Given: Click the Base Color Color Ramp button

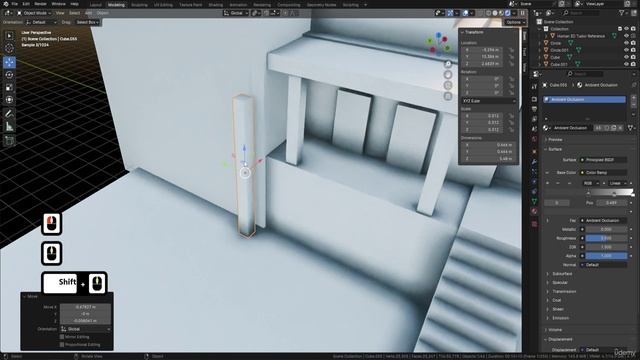Looking at the screenshot, I should tap(604, 173).
